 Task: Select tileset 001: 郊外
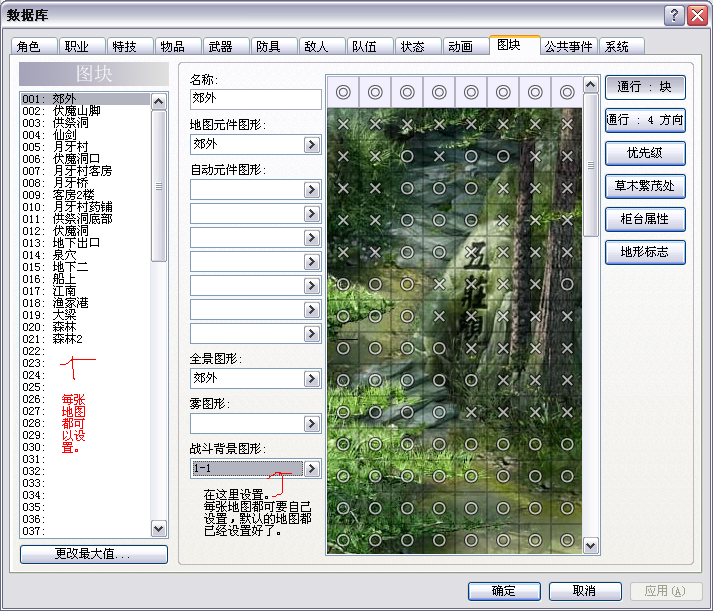(x=85, y=99)
